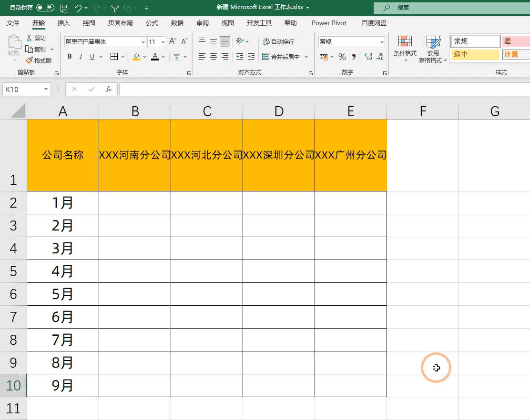Image resolution: width=530 pixels, height=420 pixels.
Task: Select cell containing 5月
Action: tap(63, 294)
